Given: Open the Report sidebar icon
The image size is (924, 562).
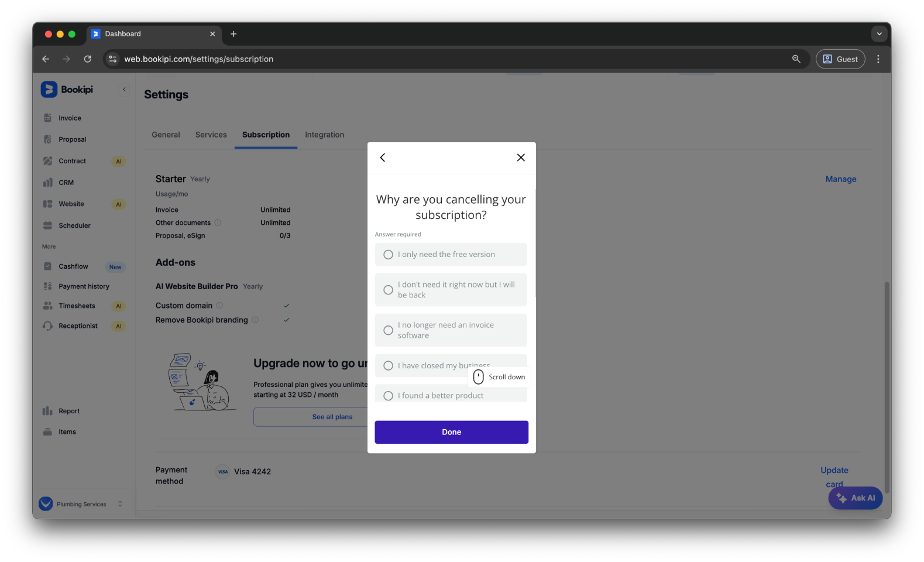Looking at the screenshot, I should coord(48,411).
